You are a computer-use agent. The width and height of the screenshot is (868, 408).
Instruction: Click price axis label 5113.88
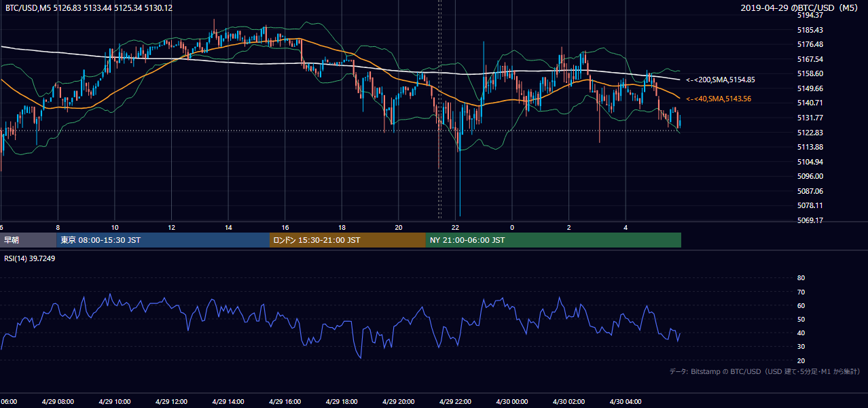pos(810,147)
